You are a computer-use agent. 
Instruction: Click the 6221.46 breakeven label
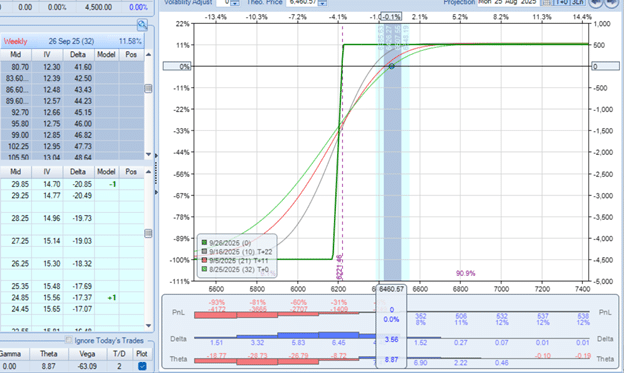[x=339, y=267]
